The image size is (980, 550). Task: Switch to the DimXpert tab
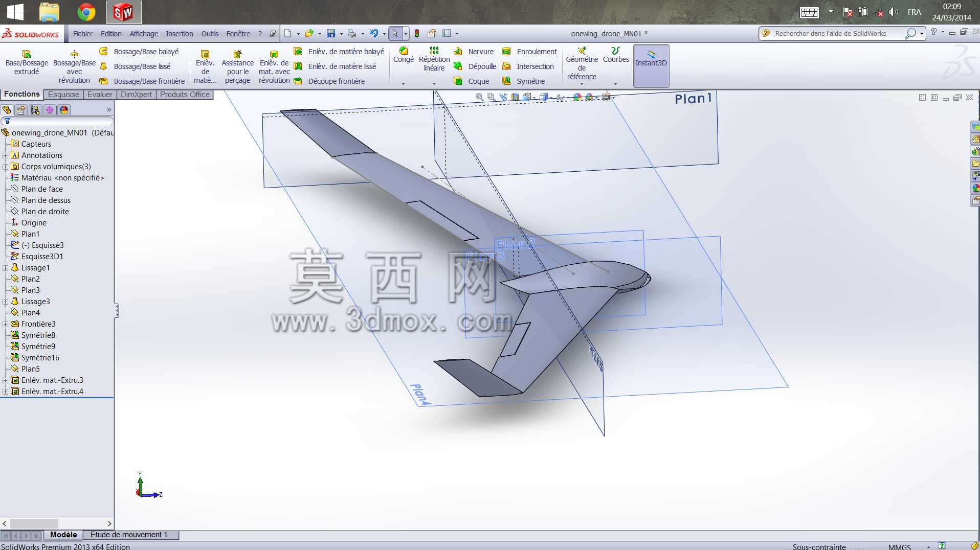coord(136,95)
